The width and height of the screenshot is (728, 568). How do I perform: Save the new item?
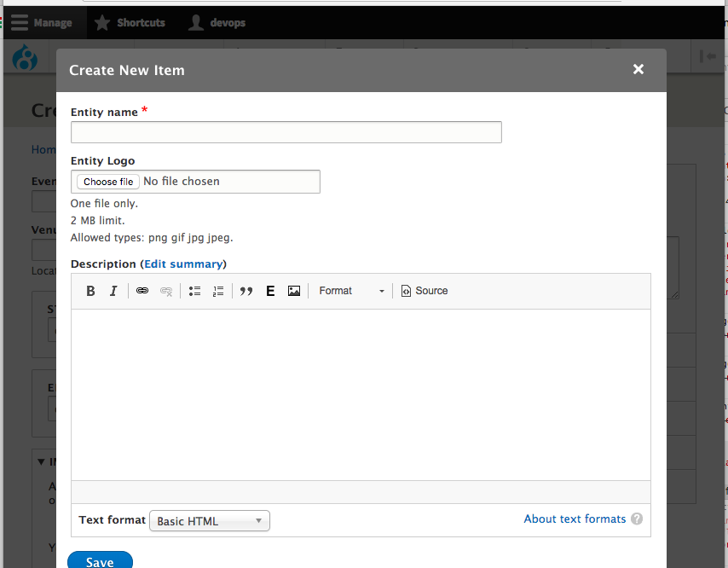pyautogui.click(x=100, y=559)
